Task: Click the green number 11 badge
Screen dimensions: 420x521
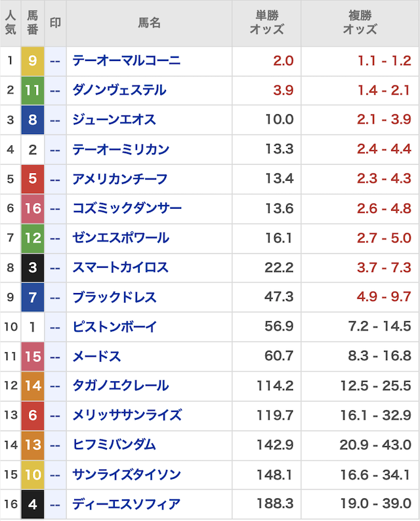Action: pyautogui.click(x=33, y=91)
